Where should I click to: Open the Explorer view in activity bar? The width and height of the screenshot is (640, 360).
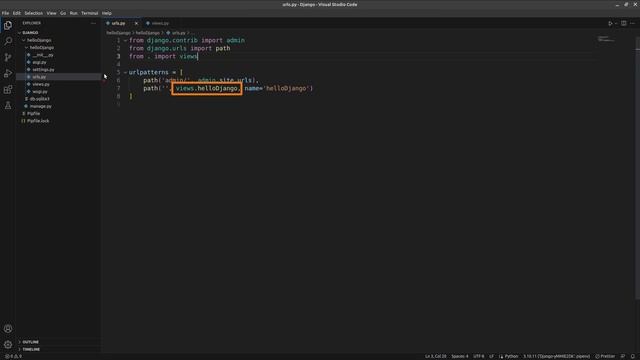(x=8, y=25)
